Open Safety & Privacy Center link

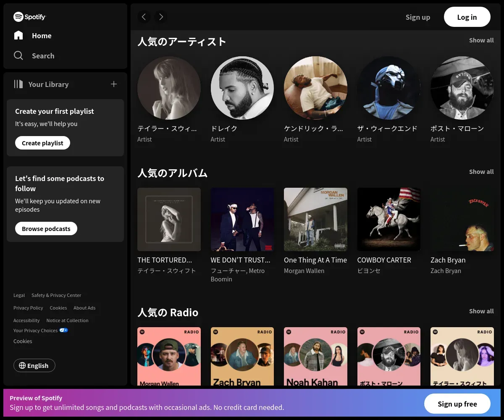tap(56, 295)
